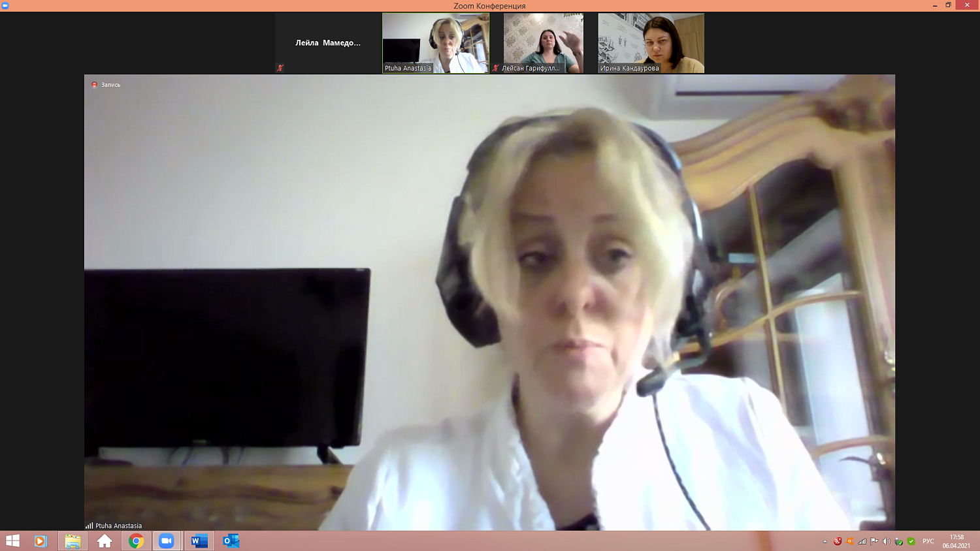
Task: Open the РУС keyboard language switcher
Action: 928,541
